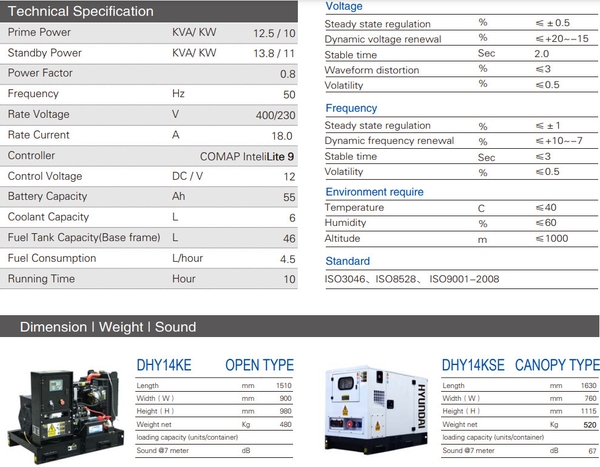
Task: Click the canopy height value '1115'
Action: point(589,411)
